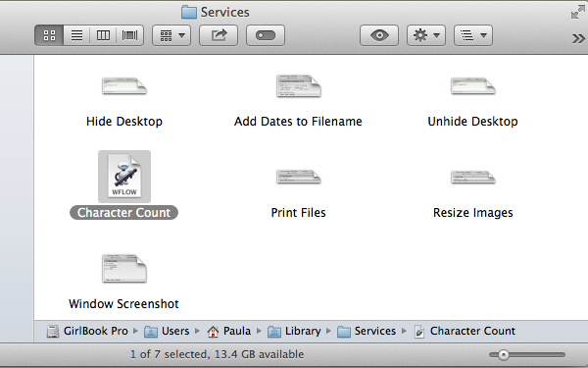Click the Hide Desktop file name
Screen dimensions: 588x368
pos(124,122)
